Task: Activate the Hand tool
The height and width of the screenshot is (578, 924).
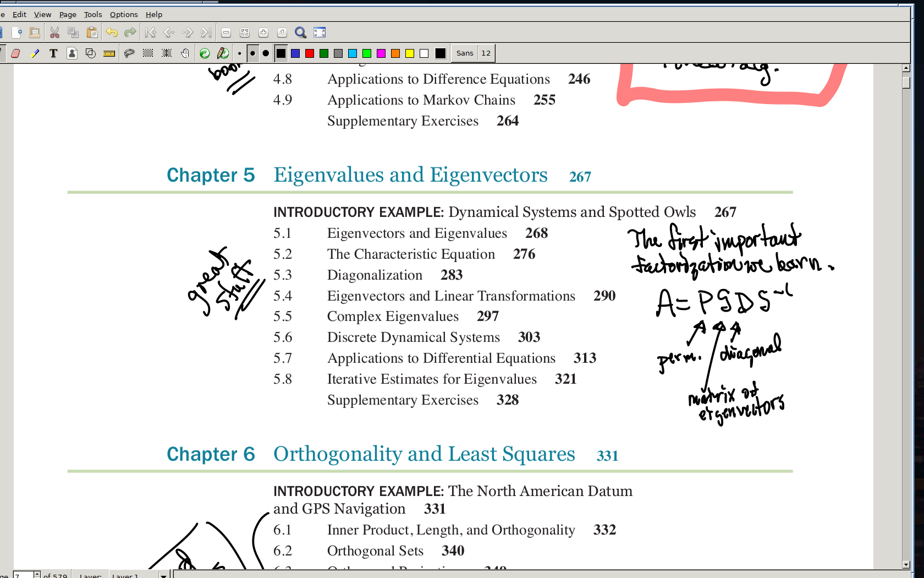Action: click(x=185, y=53)
